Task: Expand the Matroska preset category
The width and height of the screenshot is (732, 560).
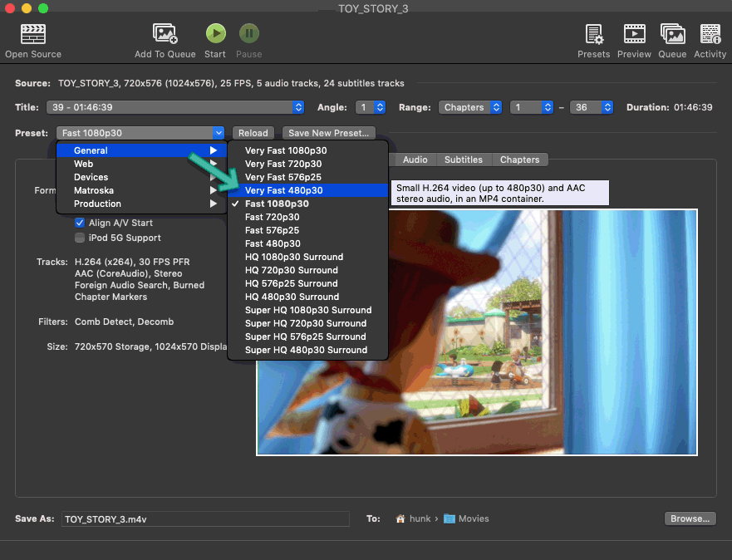Action: pyautogui.click(x=142, y=190)
